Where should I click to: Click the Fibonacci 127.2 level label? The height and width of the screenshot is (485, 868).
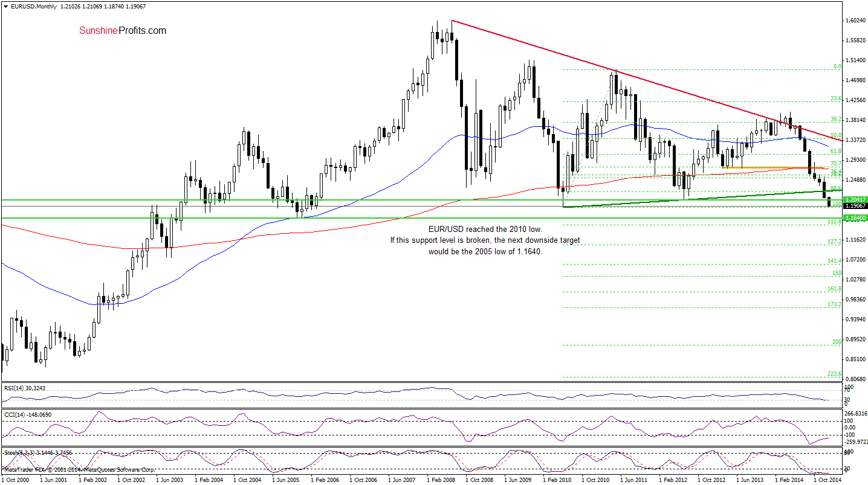(835, 242)
